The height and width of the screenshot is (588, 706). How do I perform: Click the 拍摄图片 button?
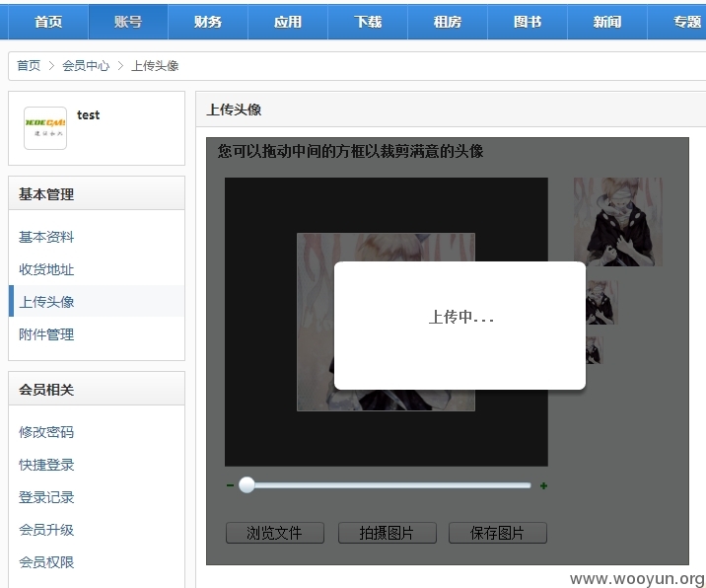(387, 533)
